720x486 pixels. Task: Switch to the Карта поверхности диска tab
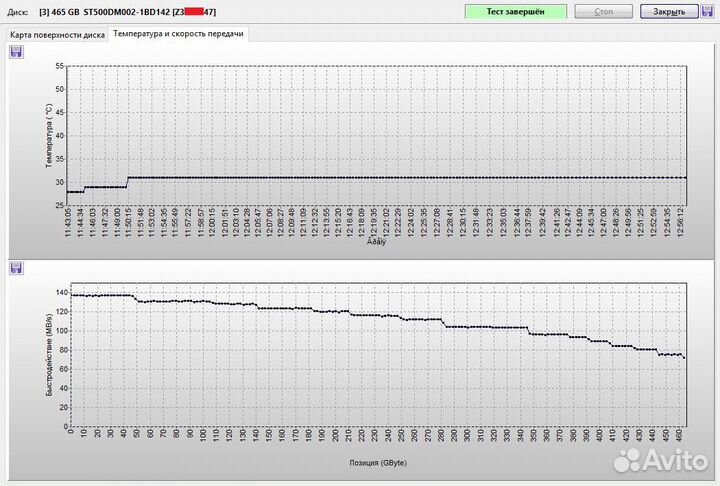tap(56, 34)
